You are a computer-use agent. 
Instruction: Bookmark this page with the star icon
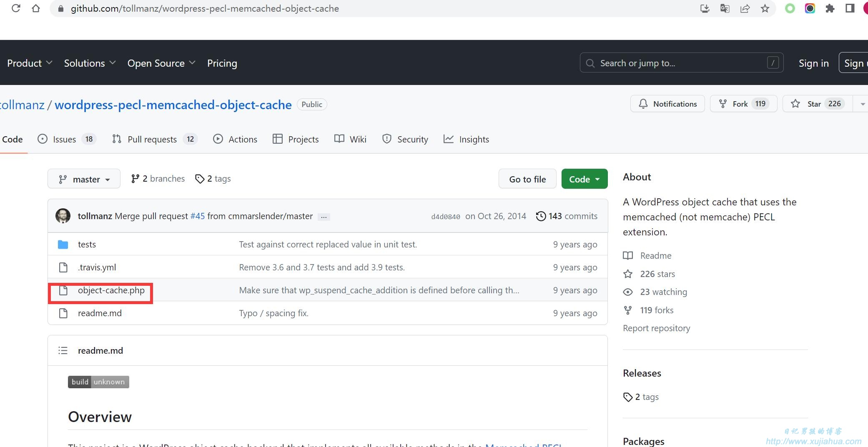pyautogui.click(x=765, y=8)
